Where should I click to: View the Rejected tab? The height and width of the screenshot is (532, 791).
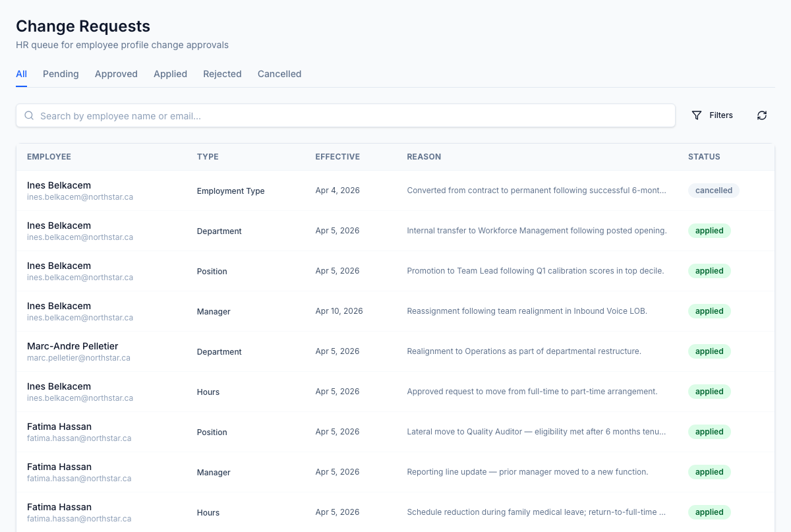pos(222,74)
